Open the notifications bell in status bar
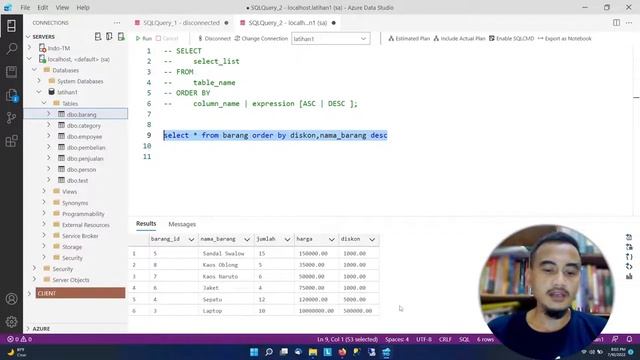 [x=629, y=339]
